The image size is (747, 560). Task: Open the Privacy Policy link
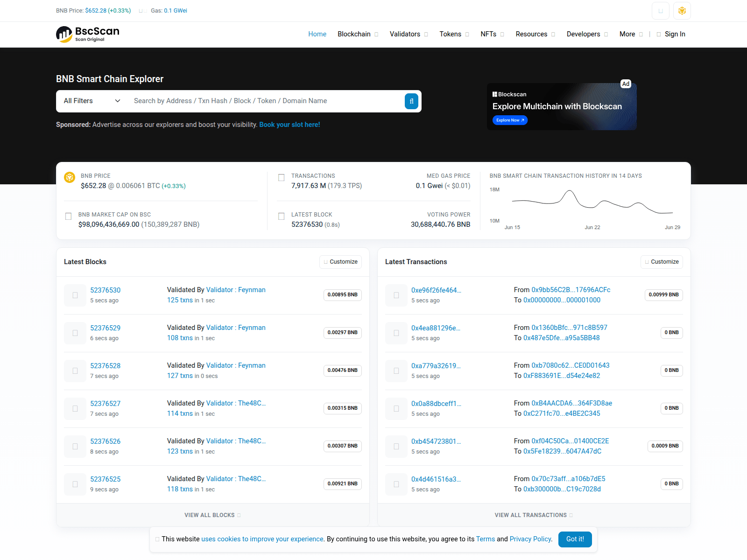pyautogui.click(x=530, y=539)
